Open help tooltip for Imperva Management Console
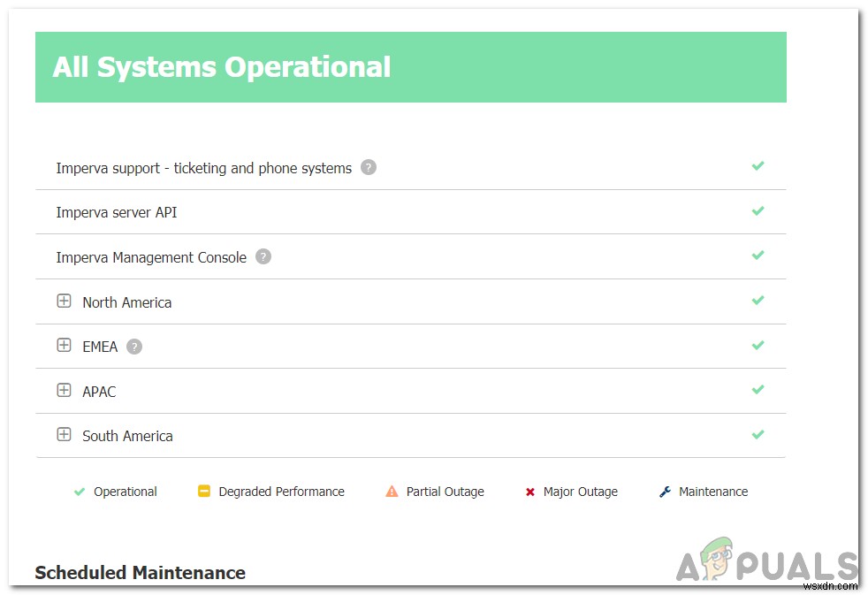 (x=263, y=256)
